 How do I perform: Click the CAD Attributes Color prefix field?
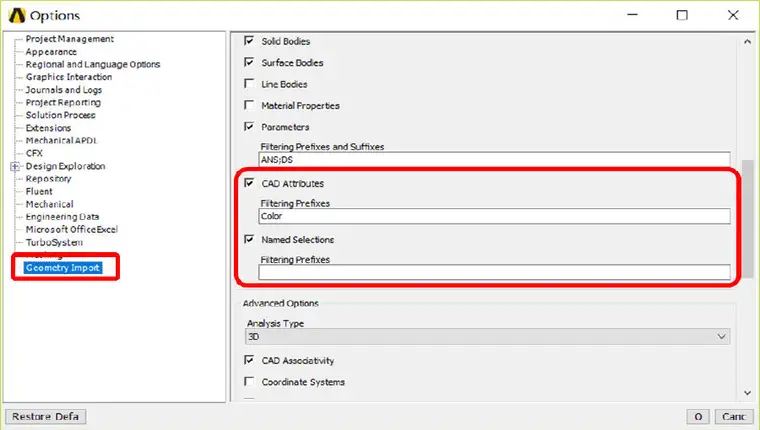point(494,216)
